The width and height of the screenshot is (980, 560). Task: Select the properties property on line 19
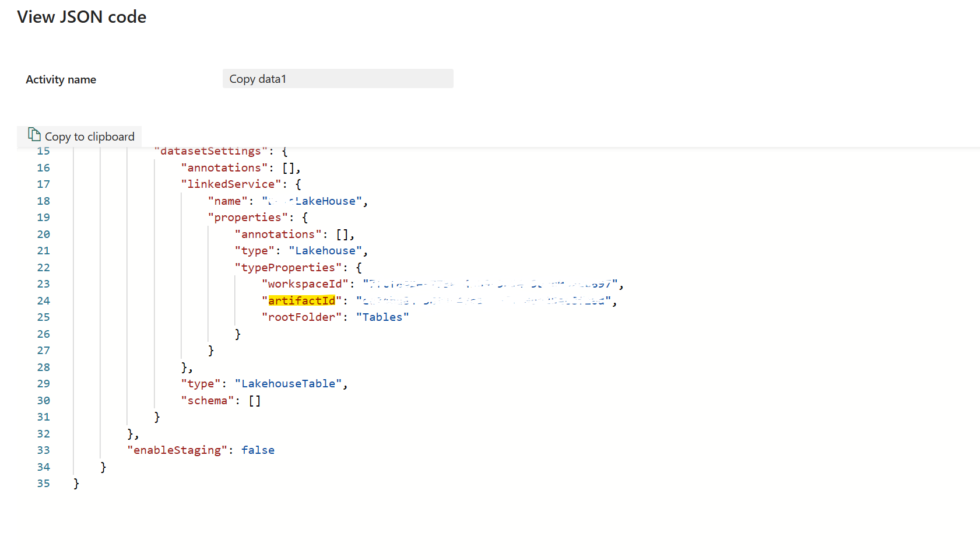click(247, 217)
